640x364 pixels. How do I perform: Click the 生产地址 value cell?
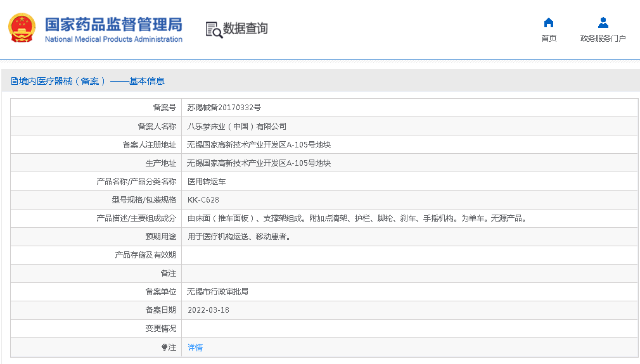[x=259, y=163]
